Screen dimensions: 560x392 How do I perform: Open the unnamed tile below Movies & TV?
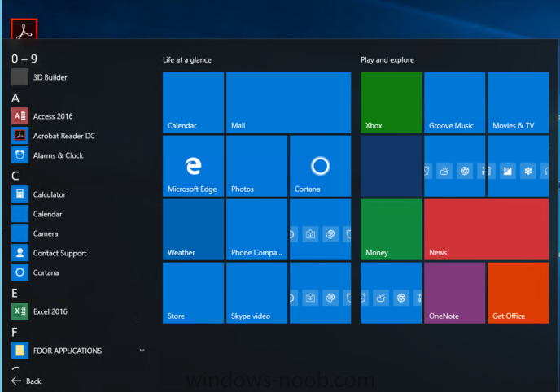[518, 166]
